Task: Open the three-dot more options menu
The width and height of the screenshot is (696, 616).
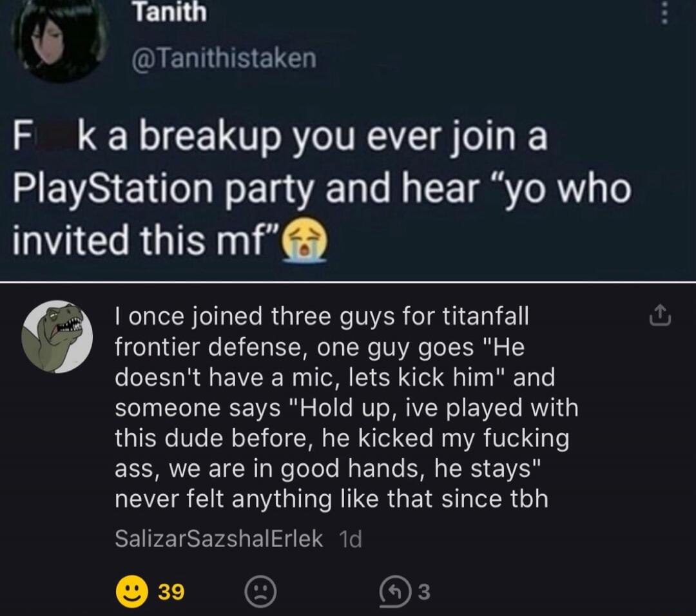Action: [664, 14]
